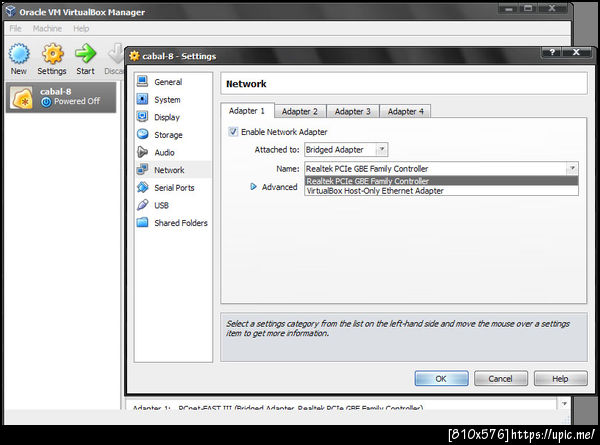The image size is (600, 445).
Task: Click the Help button in Settings dialog
Action: pyautogui.click(x=560, y=378)
